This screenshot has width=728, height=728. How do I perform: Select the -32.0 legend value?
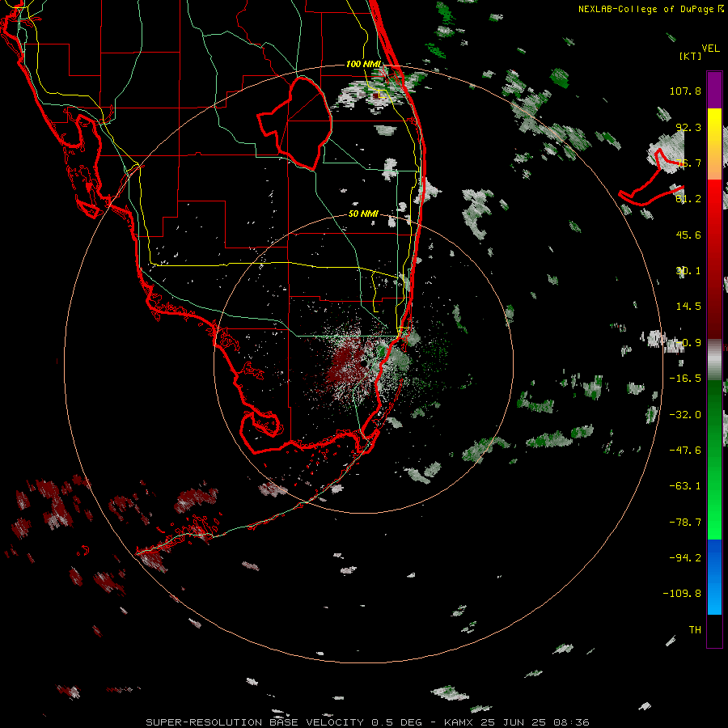click(685, 415)
